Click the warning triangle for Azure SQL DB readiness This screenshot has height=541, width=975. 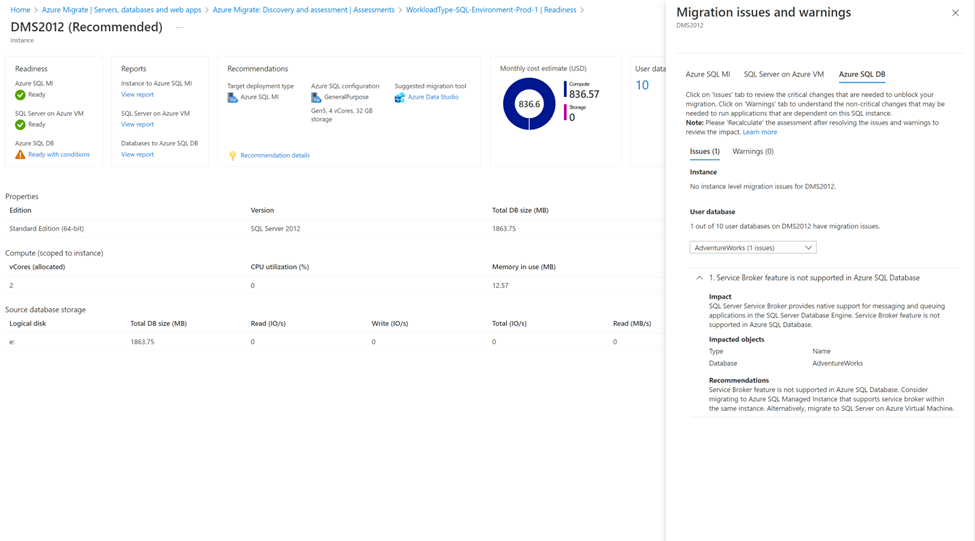(x=20, y=154)
